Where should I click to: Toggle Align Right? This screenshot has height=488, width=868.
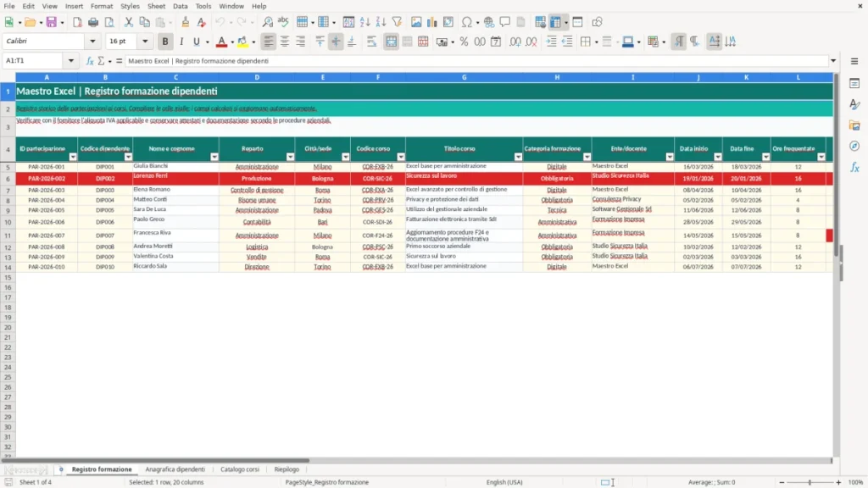301,42
